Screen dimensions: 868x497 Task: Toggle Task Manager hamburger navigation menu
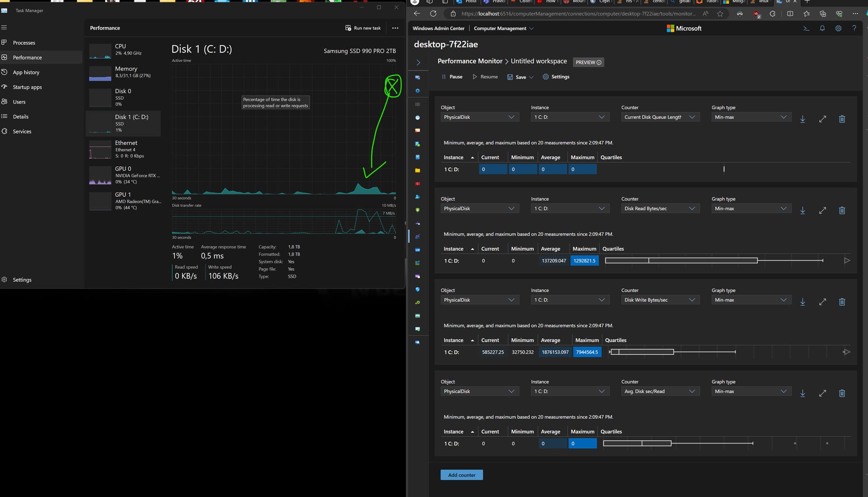(x=4, y=28)
